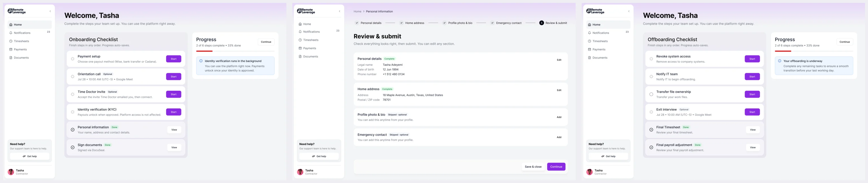This screenshot has height=183, width=868.
Task: Click the Home icon in Onboarding sidebar
Action: 11,24
